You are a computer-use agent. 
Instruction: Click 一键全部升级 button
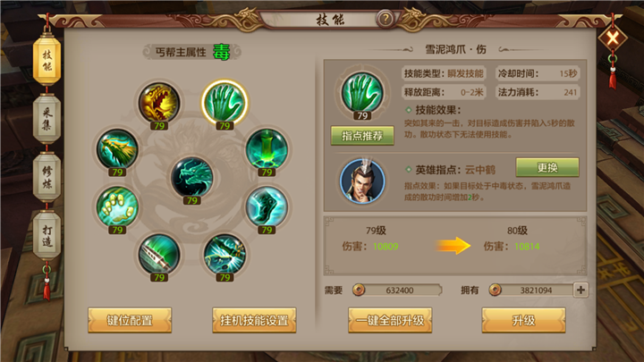pyautogui.click(x=390, y=320)
